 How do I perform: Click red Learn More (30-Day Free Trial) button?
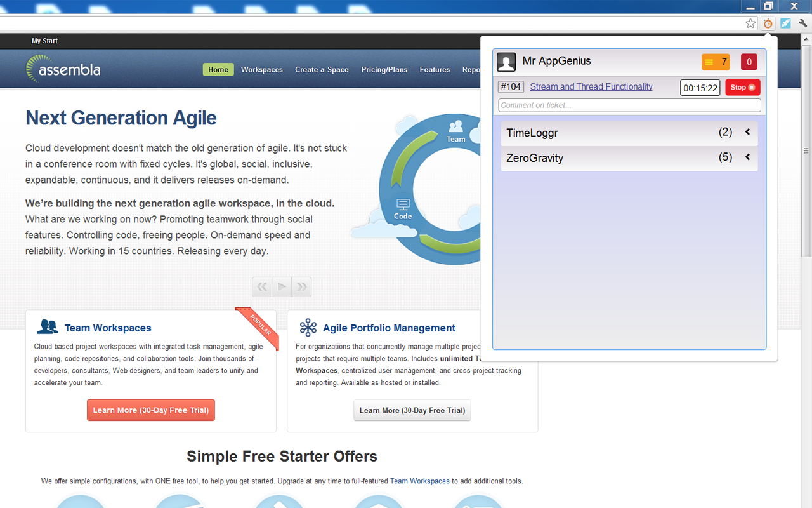click(x=151, y=410)
